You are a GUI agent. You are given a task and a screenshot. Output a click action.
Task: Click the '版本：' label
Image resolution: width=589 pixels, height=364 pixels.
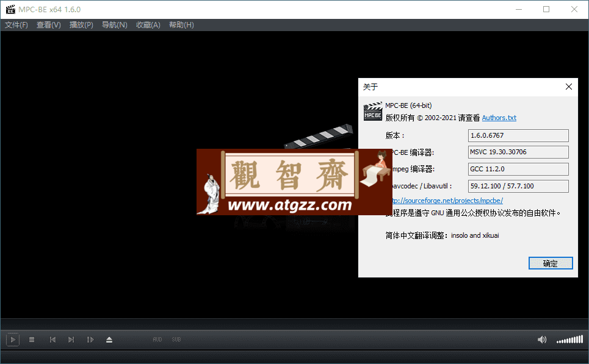[395, 135]
